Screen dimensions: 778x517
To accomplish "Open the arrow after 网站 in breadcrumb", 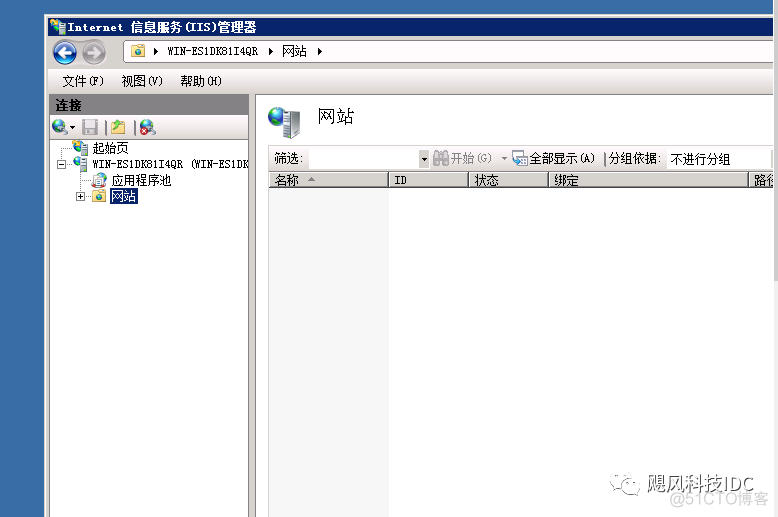I will tap(320, 51).
